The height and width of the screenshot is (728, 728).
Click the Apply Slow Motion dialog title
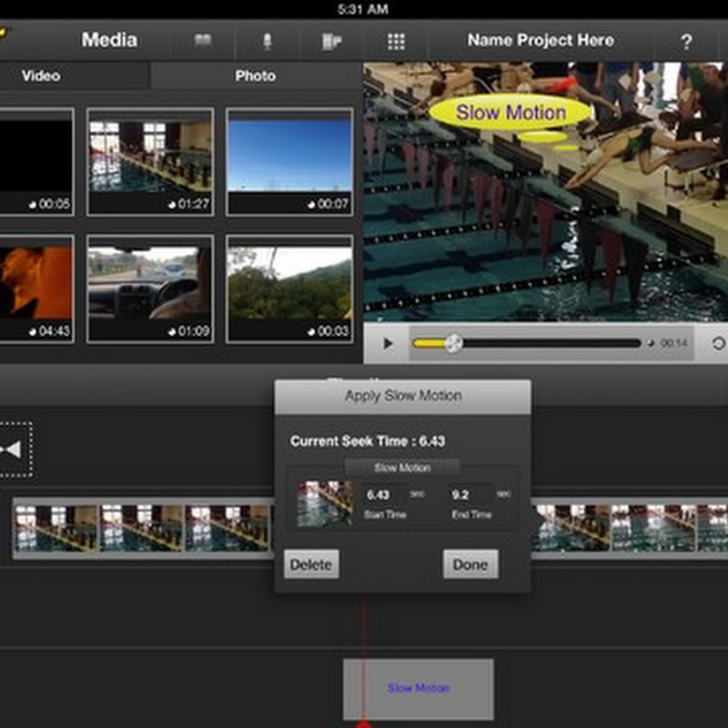click(403, 396)
